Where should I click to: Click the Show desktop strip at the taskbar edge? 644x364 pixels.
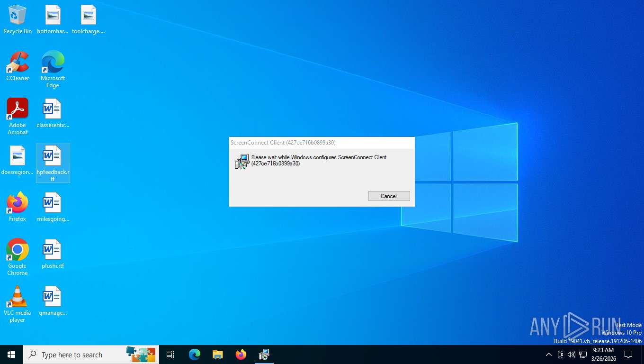[642, 355]
